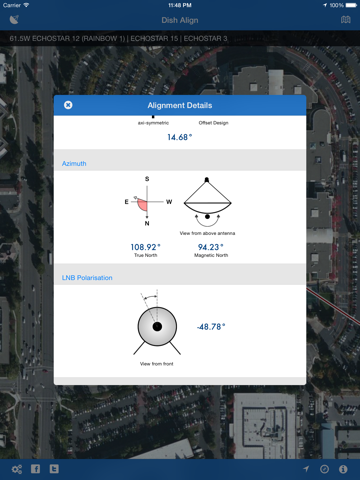Open the map view icon

[x=346, y=20]
